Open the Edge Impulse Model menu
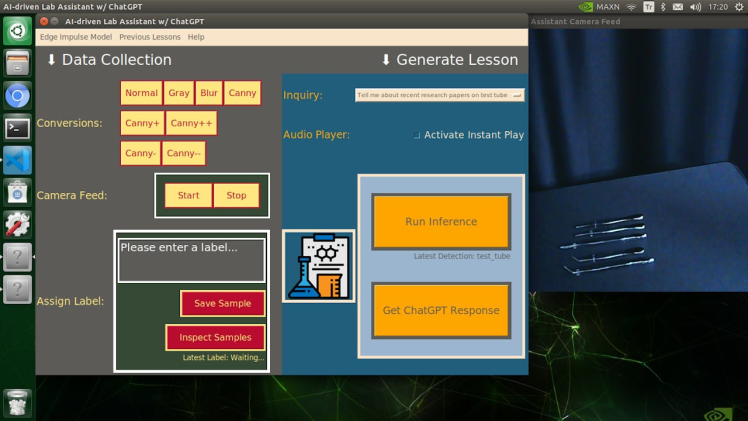The width and height of the screenshot is (748, 421). tap(76, 37)
